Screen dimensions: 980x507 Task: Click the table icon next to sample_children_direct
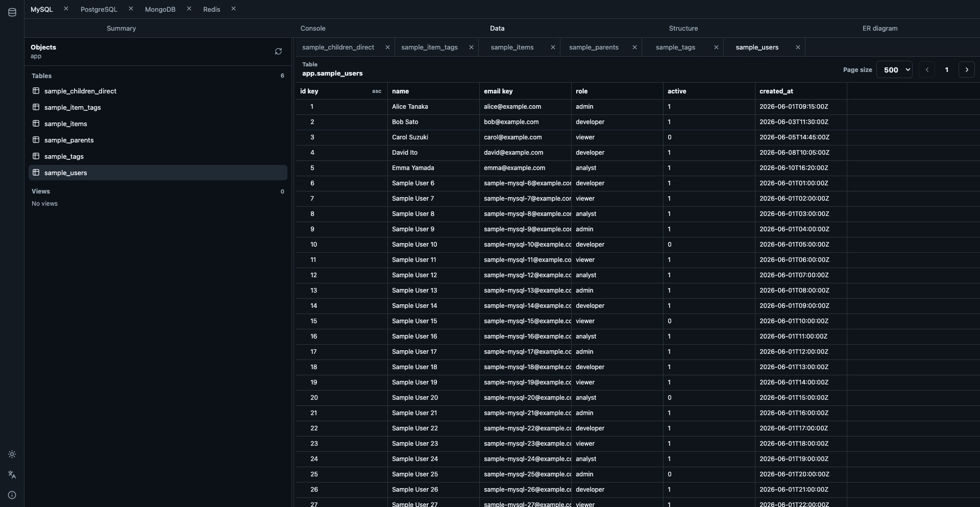(x=36, y=91)
